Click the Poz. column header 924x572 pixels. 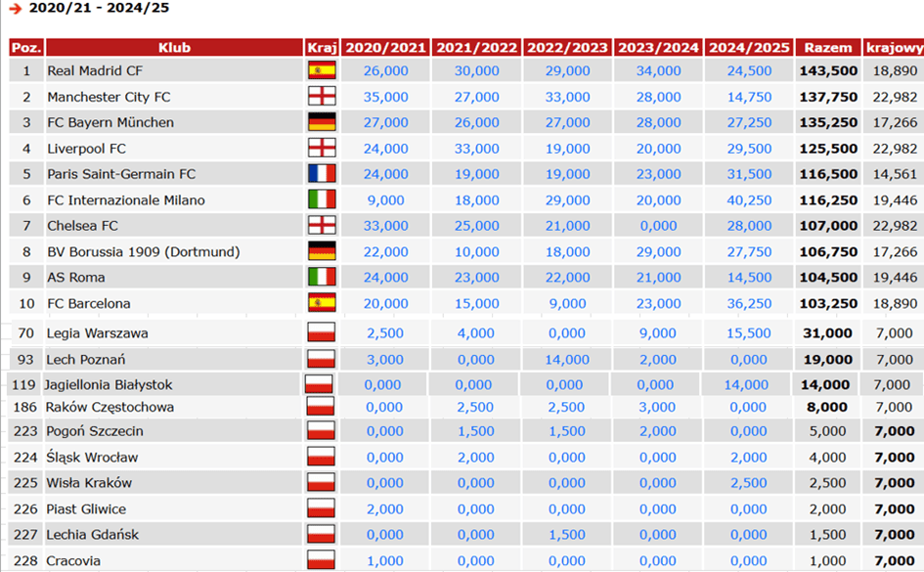click(26, 47)
